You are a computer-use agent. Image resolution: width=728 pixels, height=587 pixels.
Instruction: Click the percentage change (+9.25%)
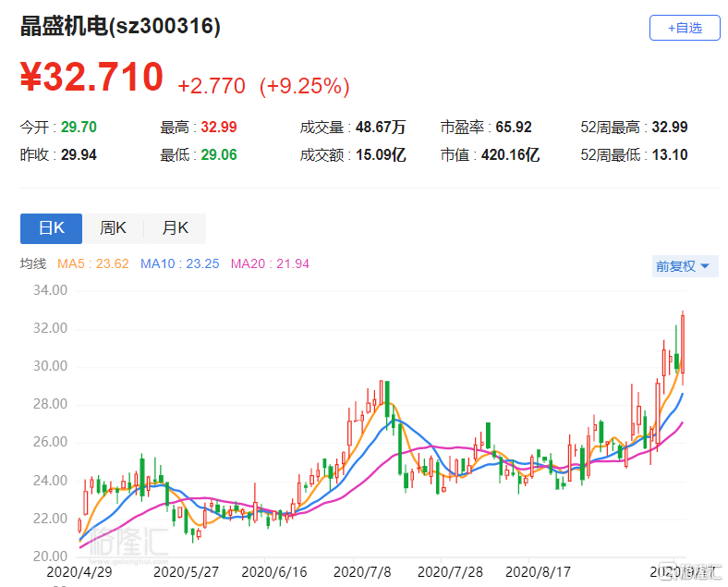(305, 86)
